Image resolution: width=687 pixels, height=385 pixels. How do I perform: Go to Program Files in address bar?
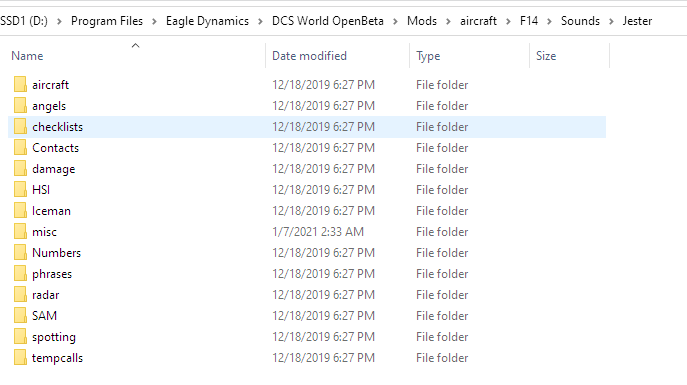tap(107, 21)
